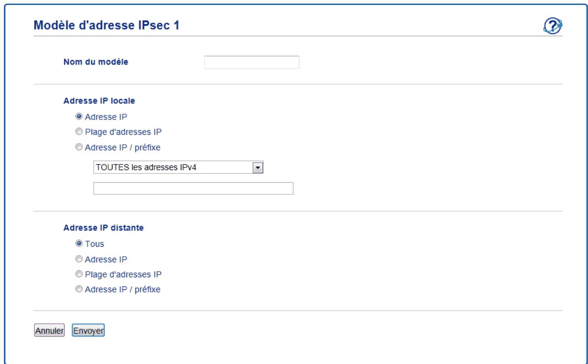
Task: Select local Adresse IP / préfixe radio button
Action: [x=79, y=147]
